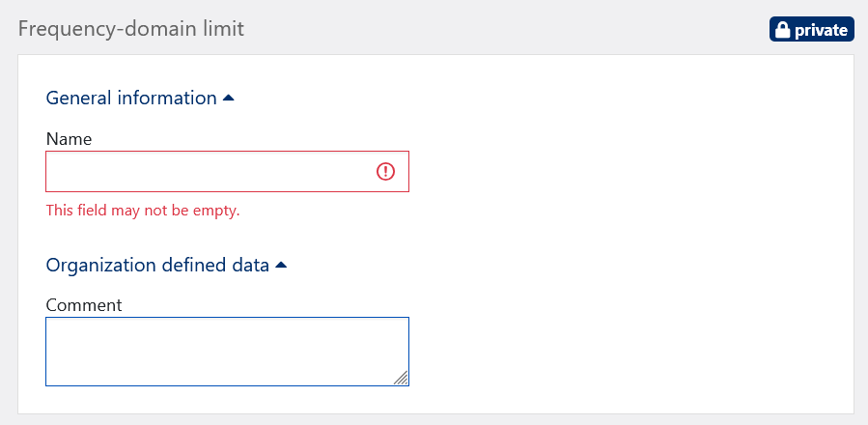868x425 pixels.
Task: Click the Organization defined data heading
Action: (157, 265)
